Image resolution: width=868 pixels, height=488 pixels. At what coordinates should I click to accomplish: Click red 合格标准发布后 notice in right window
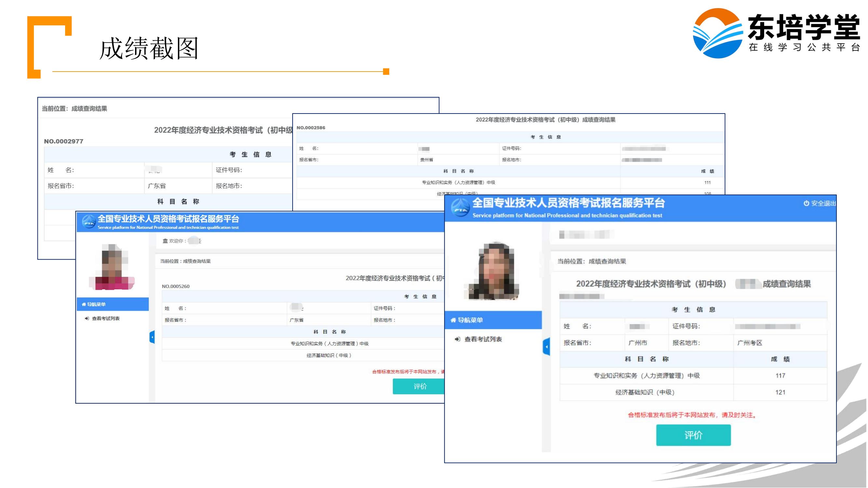point(693,415)
